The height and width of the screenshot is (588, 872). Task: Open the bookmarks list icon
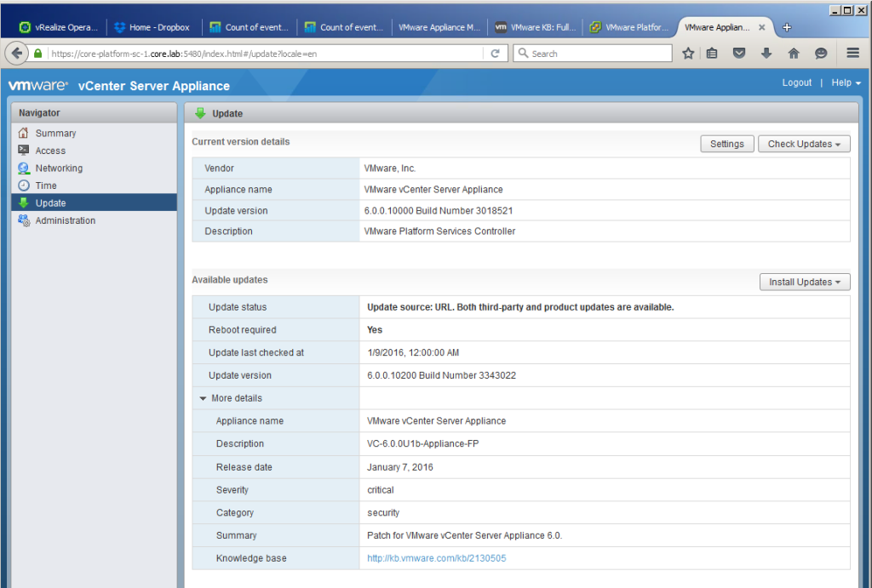point(712,54)
